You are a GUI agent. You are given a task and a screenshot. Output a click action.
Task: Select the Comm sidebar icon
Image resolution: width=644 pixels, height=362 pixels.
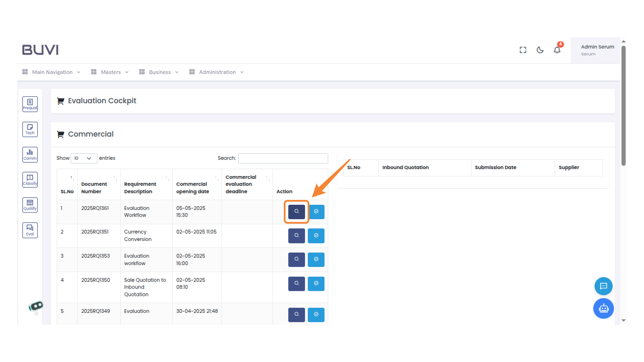point(30,155)
